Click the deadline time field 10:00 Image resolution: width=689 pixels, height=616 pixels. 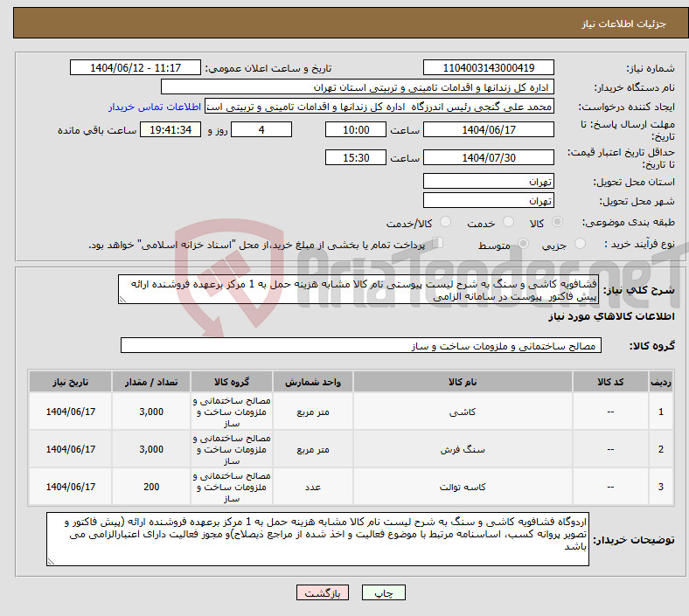356,130
